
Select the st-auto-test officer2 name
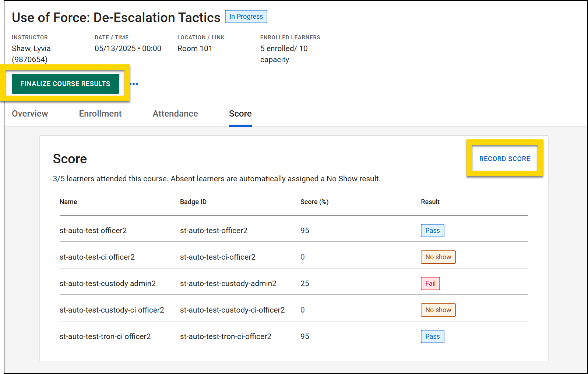click(x=93, y=231)
